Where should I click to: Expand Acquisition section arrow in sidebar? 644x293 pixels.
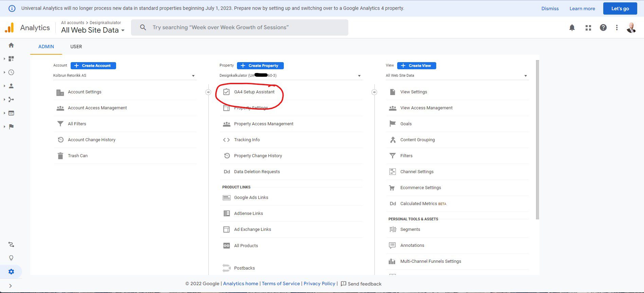point(4,99)
